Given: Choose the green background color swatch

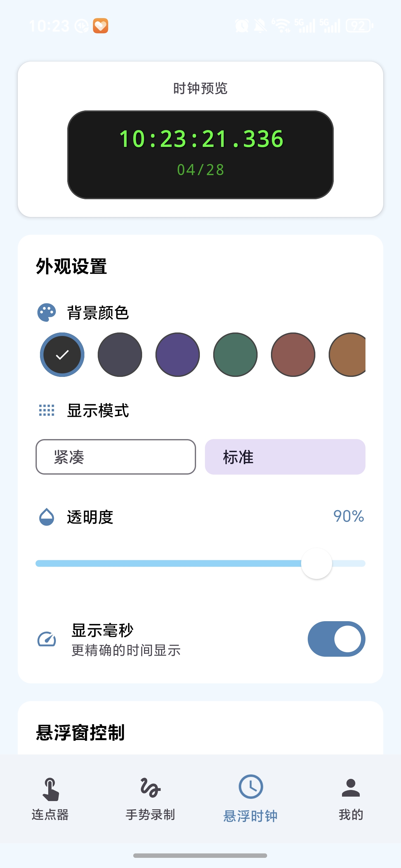Looking at the screenshot, I should 235,354.
